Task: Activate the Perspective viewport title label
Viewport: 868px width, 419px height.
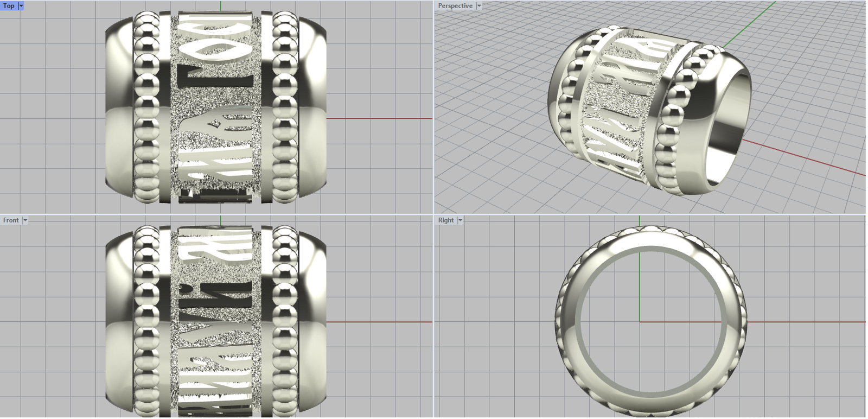Action: click(x=455, y=5)
